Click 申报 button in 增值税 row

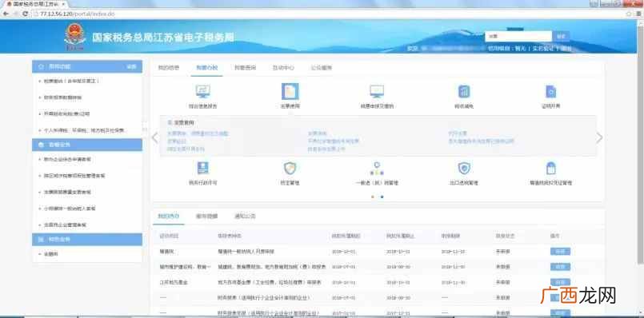(x=560, y=252)
